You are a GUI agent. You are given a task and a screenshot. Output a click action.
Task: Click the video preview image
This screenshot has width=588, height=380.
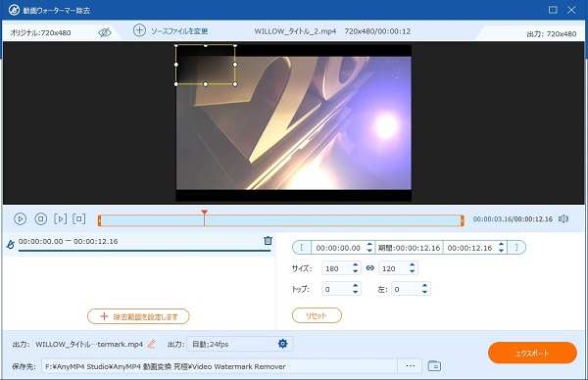(x=294, y=123)
